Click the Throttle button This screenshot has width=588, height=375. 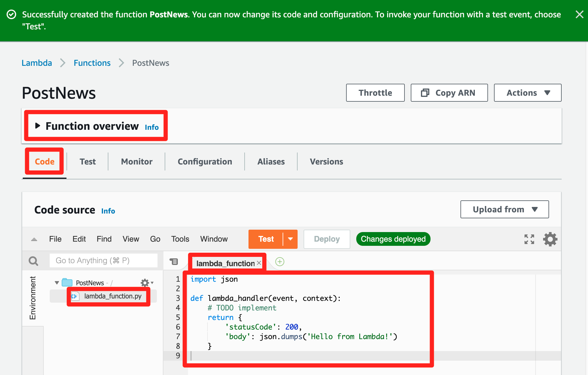[375, 93]
